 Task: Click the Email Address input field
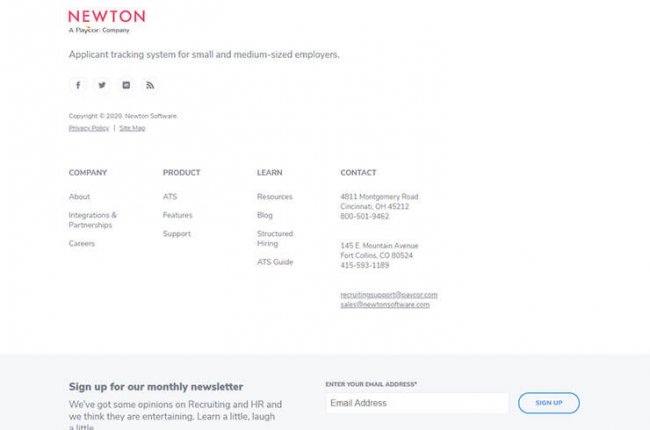tap(416, 403)
